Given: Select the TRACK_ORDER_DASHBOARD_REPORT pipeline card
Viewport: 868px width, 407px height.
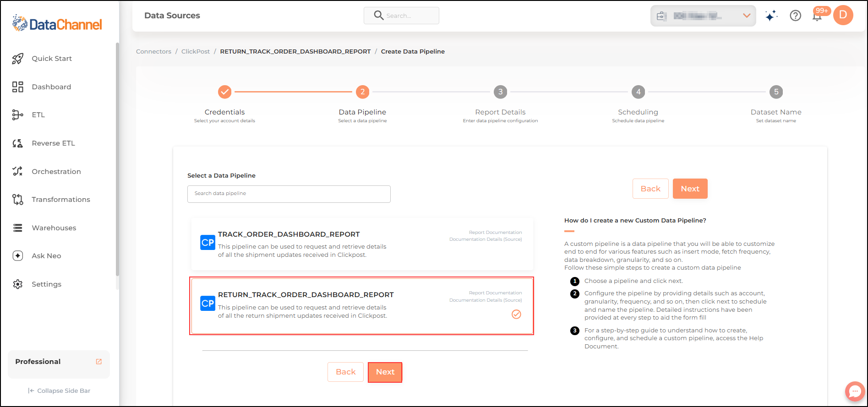Looking at the screenshot, I should tap(362, 244).
